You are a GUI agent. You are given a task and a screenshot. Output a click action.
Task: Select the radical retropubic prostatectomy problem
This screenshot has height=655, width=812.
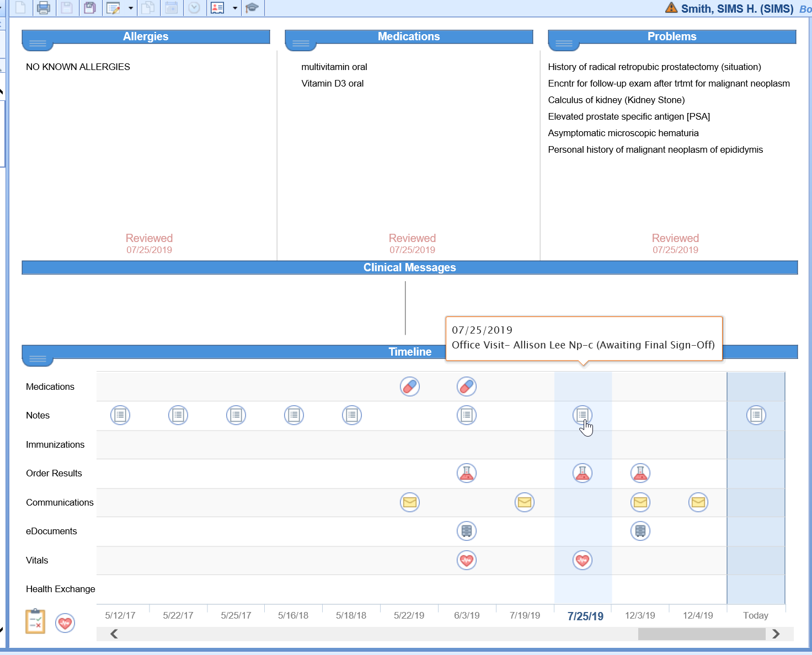(654, 67)
